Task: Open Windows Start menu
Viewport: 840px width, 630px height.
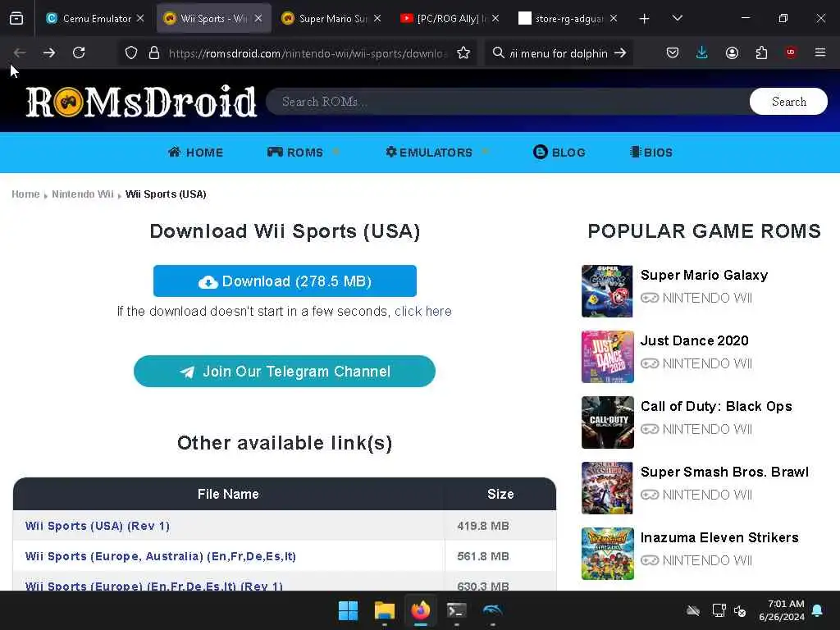Action: tap(348, 610)
